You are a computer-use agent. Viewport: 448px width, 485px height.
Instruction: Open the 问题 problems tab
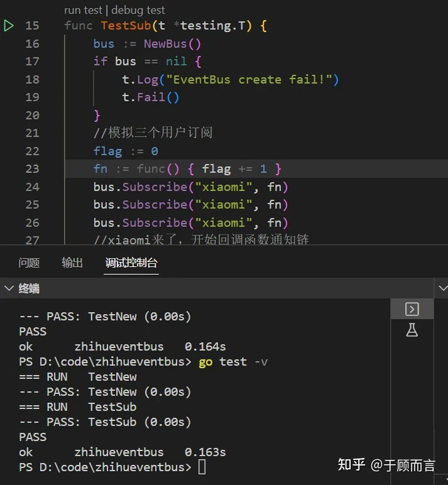(x=29, y=263)
